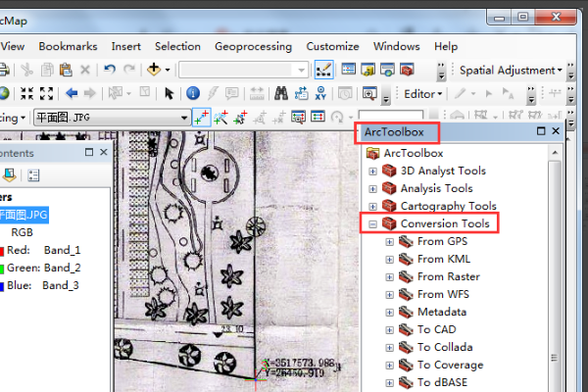Select the To dBASE toolset
This screenshot has width=588, height=392.
[x=443, y=382]
